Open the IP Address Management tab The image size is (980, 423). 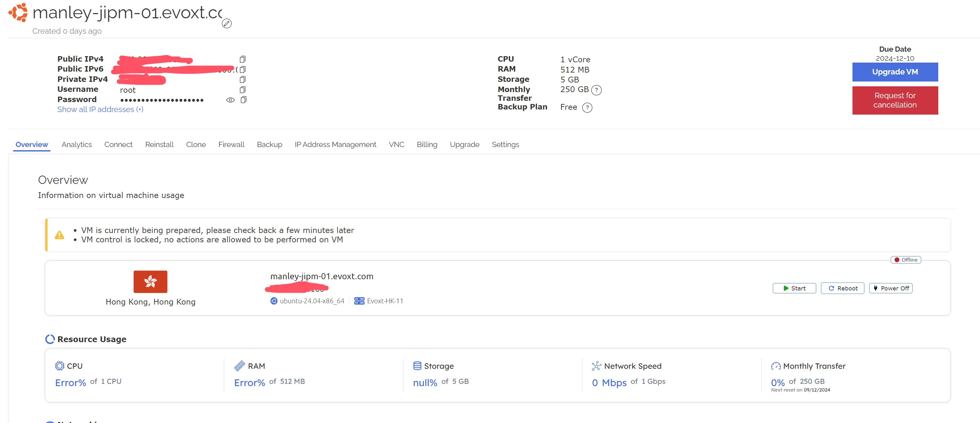click(x=335, y=144)
